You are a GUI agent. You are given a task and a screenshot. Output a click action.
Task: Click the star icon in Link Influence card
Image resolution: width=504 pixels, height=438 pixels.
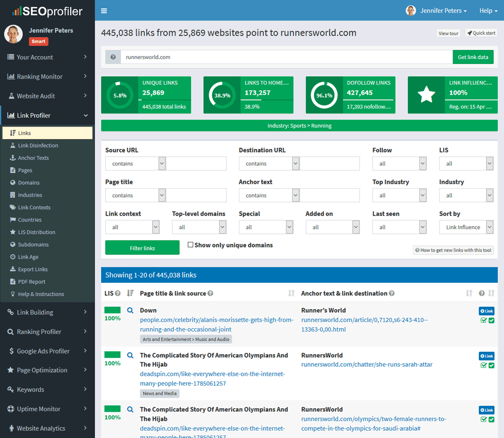pyautogui.click(x=426, y=95)
